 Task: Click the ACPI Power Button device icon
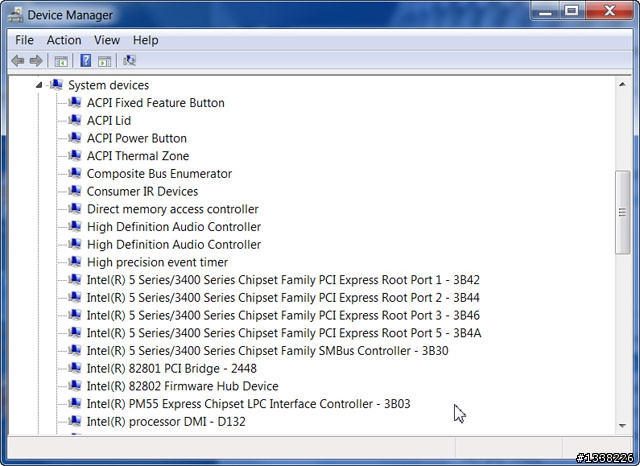(x=75, y=138)
